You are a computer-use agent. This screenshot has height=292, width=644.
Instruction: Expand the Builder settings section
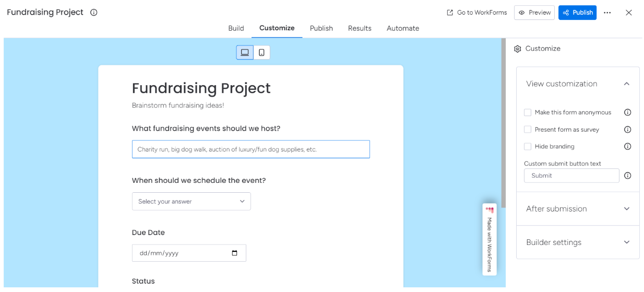click(x=578, y=242)
